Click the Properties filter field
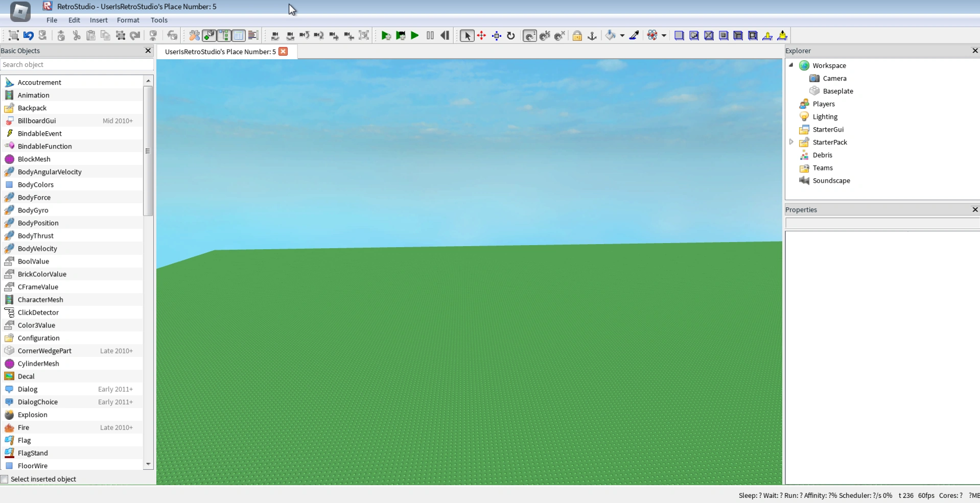 coord(882,223)
